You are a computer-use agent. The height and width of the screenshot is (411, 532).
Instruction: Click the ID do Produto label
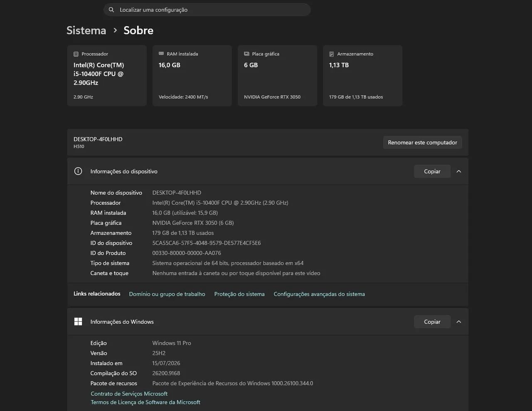tap(108, 253)
